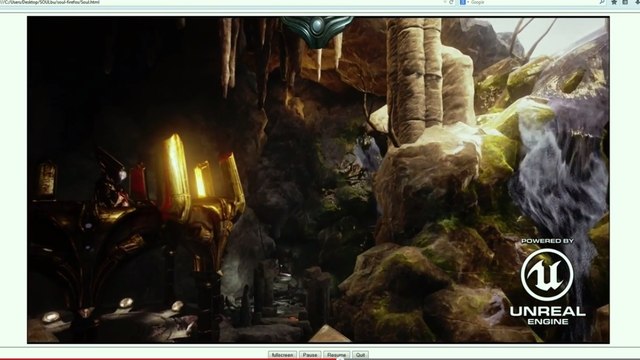Click the search magnifier icon
This screenshot has width=640, height=360.
click(602, 2)
